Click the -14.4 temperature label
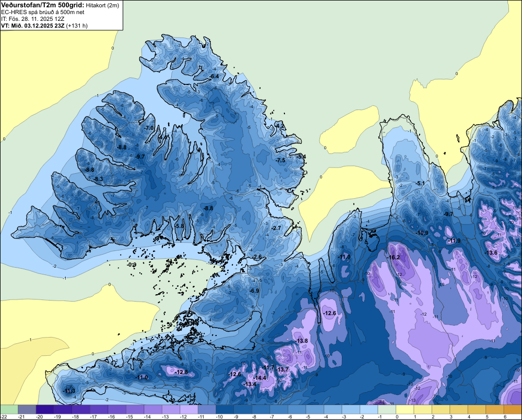The height and width of the screenshot is (420, 522). coord(260,378)
